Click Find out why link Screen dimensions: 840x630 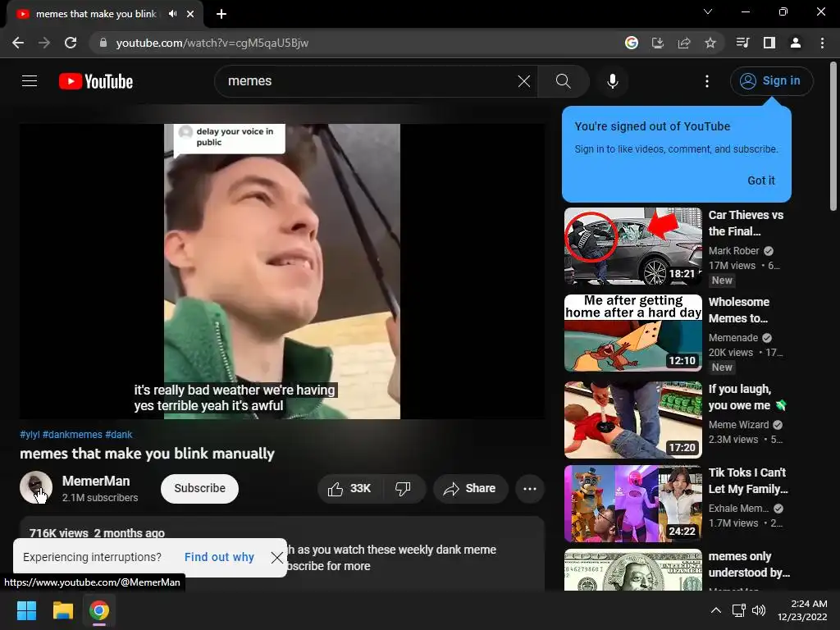click(x=219, y=557)
